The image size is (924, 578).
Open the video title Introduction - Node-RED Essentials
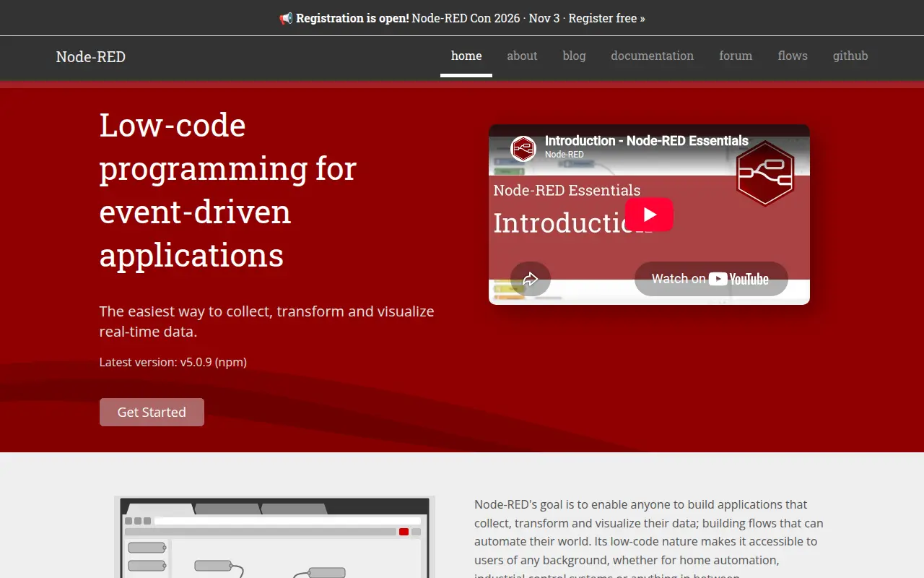point(647,141)
